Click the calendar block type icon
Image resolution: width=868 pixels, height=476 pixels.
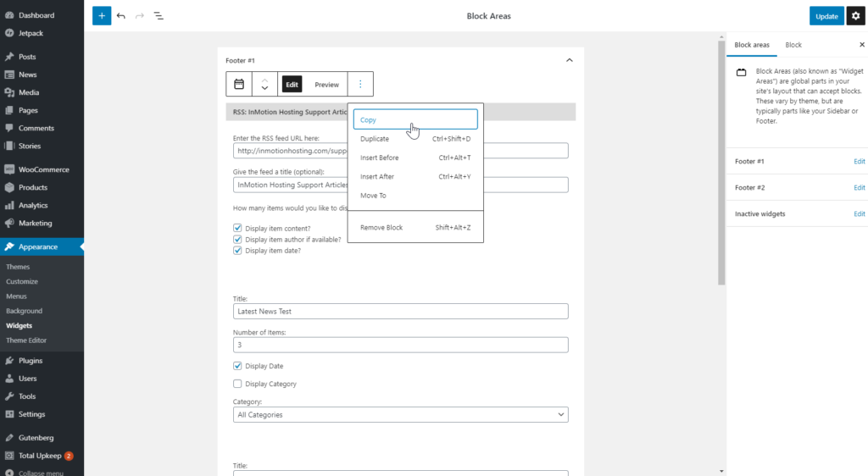(x=239, y=84)
